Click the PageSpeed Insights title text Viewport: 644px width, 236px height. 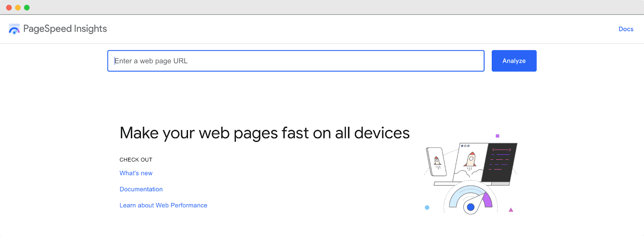coord(65,29)
